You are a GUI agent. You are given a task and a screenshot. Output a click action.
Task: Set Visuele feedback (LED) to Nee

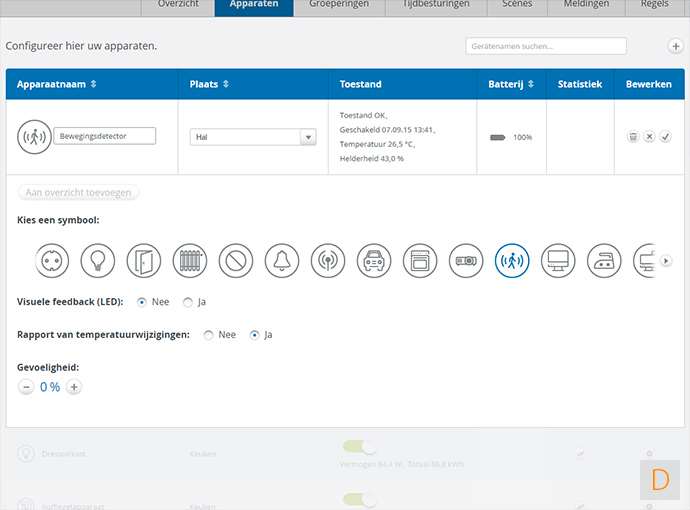pos(141,301)
